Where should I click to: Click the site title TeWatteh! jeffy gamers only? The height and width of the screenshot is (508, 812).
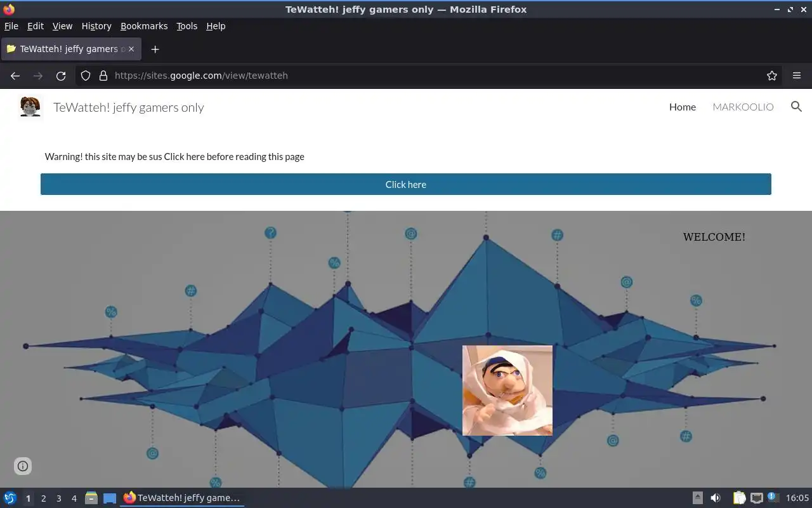pos(129,107)
